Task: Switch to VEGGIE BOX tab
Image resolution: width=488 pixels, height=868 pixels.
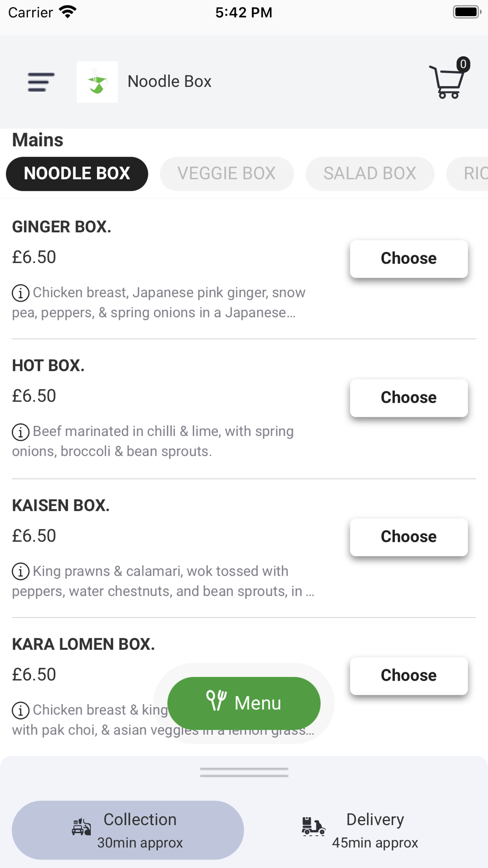Action: (x=226, y=174)
